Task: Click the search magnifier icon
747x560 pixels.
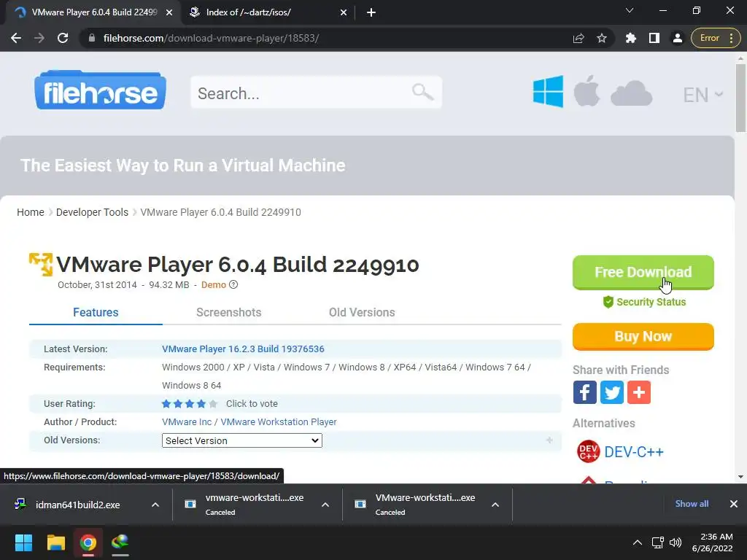Action: tap(422, 91)
